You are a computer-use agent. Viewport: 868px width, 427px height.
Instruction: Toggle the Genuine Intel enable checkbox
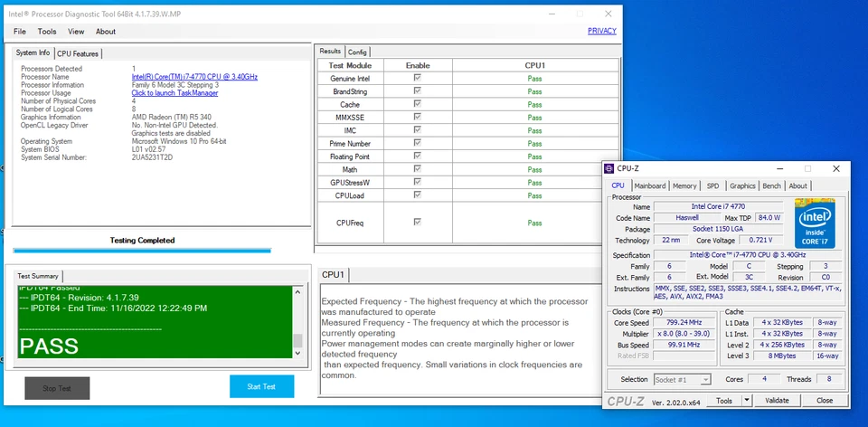[418, 78]
